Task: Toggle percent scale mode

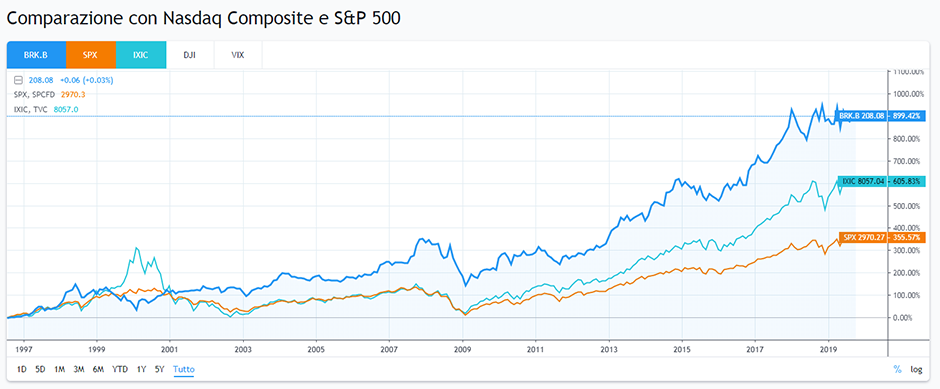Action: (x=897, y=369)
